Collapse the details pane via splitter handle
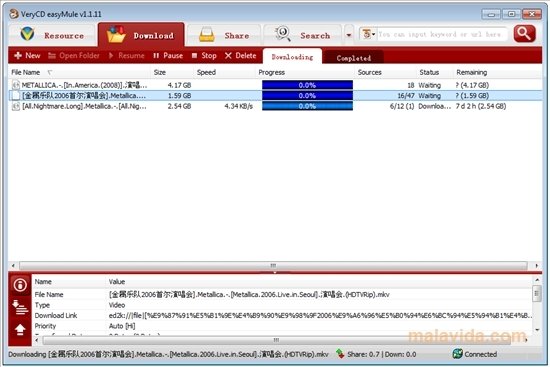 274,272
